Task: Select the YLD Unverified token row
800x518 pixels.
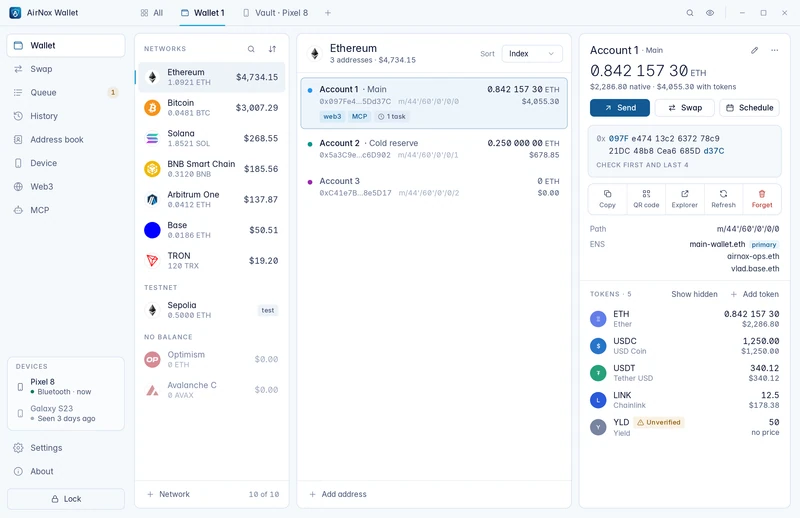Action: click(685, 427)
